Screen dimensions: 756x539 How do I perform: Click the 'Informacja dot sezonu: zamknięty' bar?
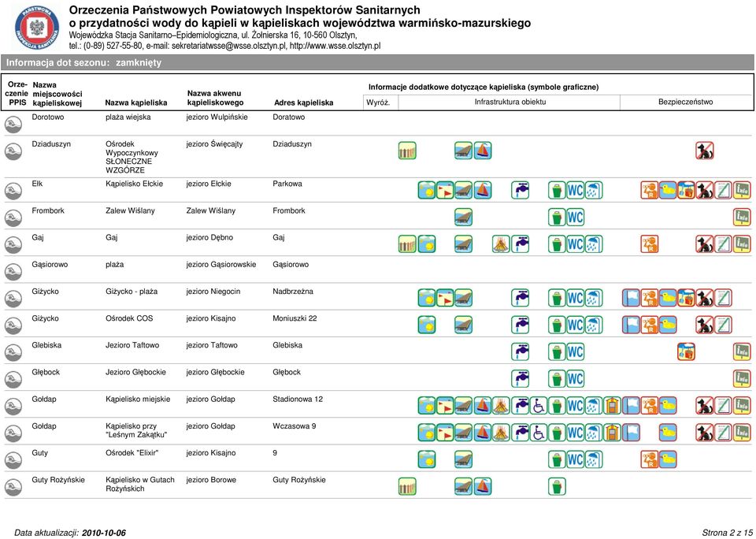point(376,63)
